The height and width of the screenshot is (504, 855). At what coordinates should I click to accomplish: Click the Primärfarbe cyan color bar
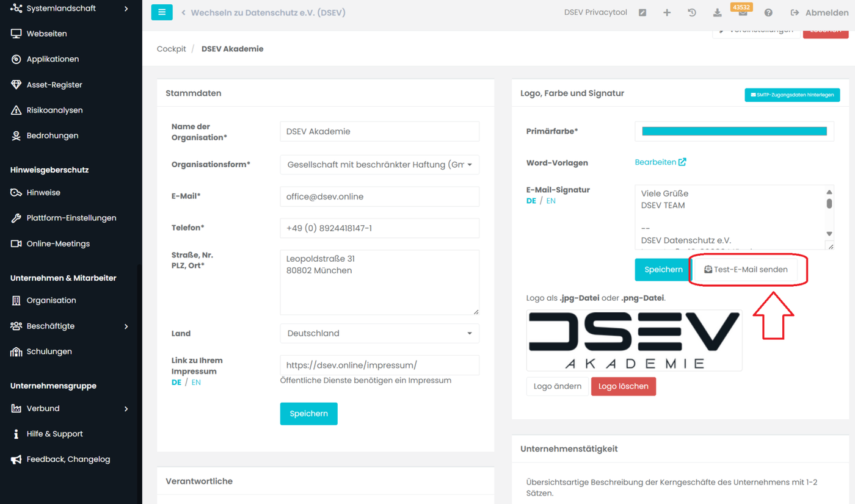click(x=734, y=132)
